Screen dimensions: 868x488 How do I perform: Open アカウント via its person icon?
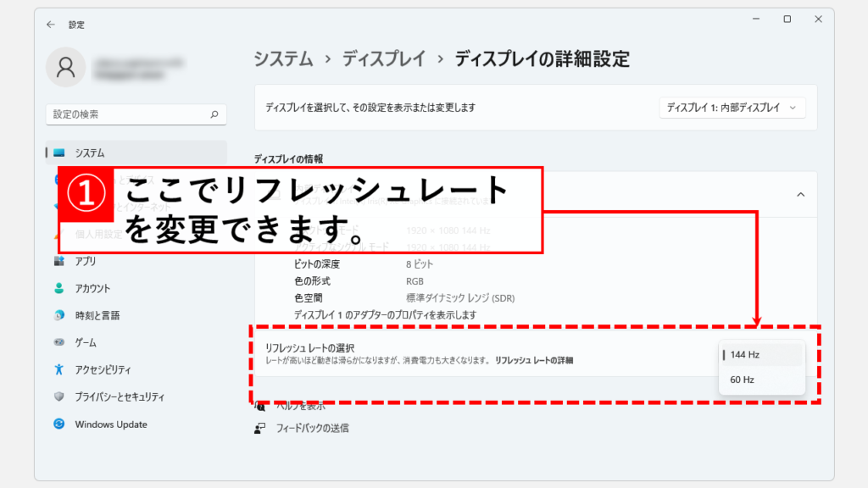pyautogui.click(x=59, y=288)
